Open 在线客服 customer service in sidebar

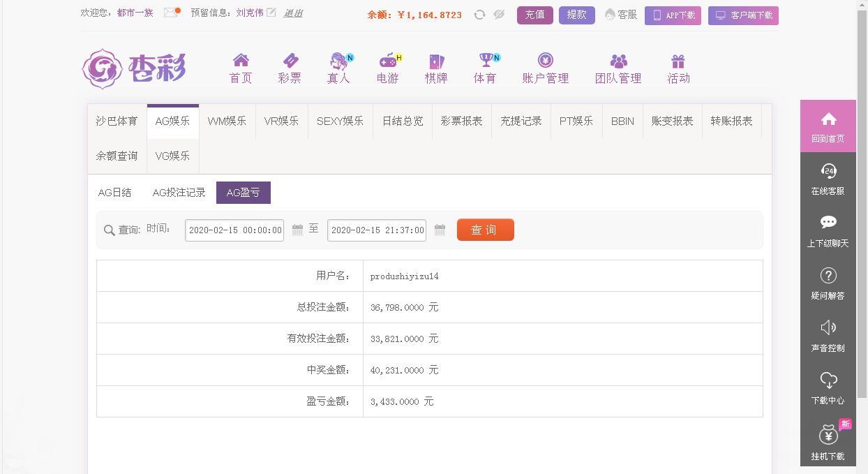point(828,179)
